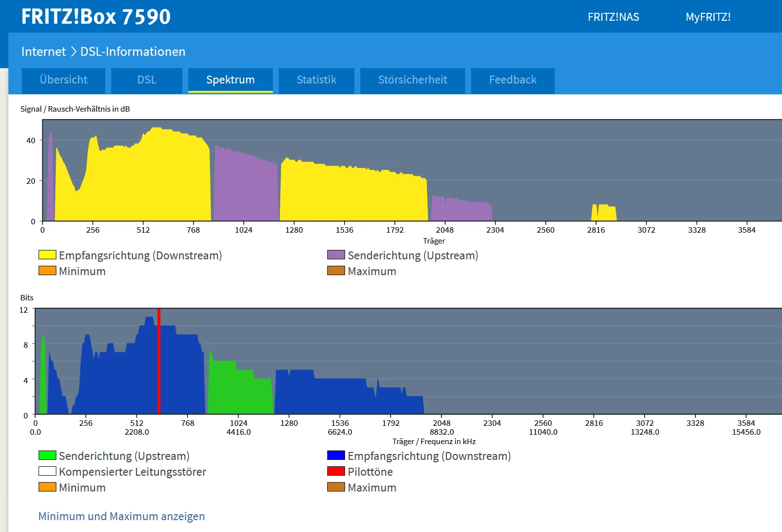Go to the Feedback tab

click(513, 80)
